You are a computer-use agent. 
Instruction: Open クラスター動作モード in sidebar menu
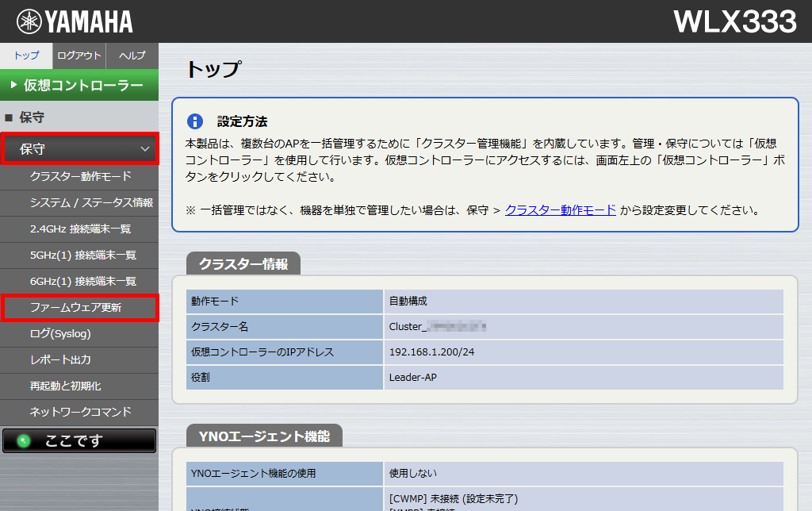coord(79,177)
